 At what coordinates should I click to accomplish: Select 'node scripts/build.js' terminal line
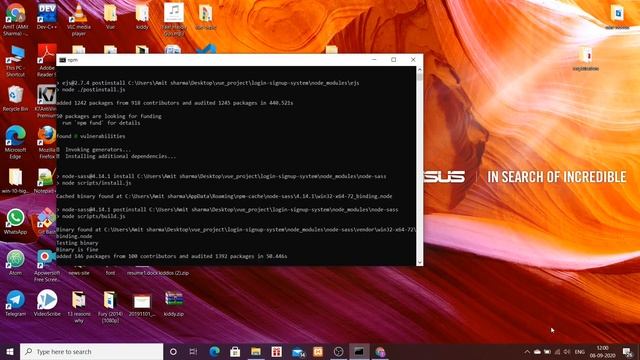pyautogui.click(x=93, y=216)
